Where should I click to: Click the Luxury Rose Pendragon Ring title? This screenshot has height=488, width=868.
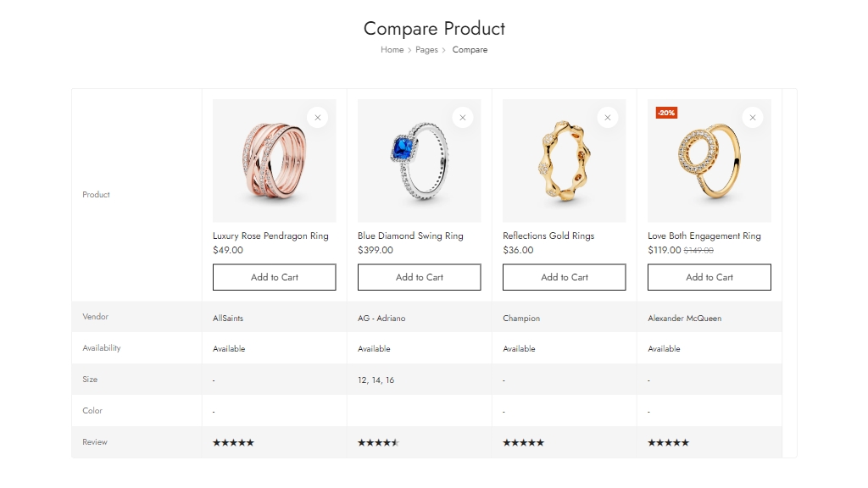(x=270, y=236)
